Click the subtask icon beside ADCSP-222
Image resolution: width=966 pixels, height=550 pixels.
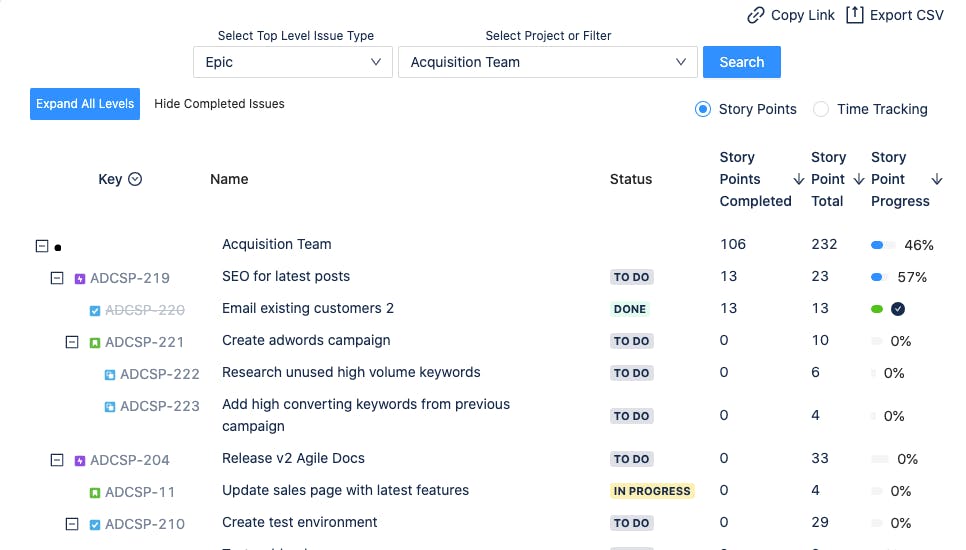[x=110, y=375]
